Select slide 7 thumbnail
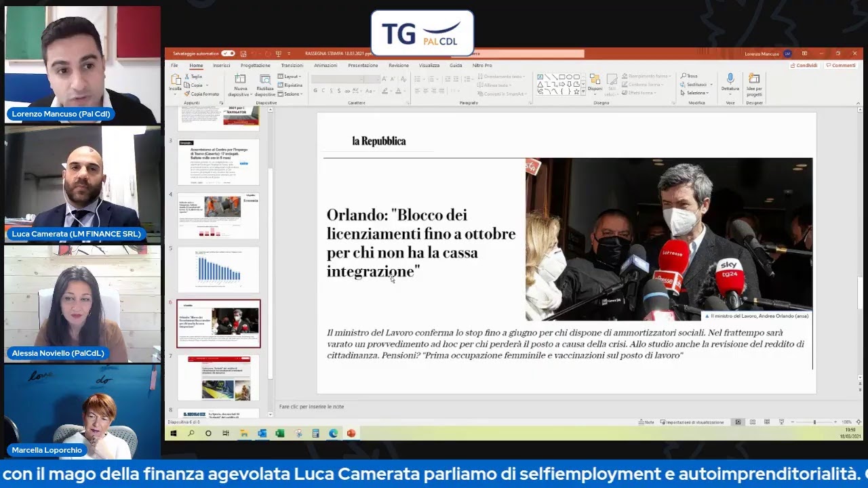Image resolution: width=868 pixels, height=488 pixels. point(218,378)
